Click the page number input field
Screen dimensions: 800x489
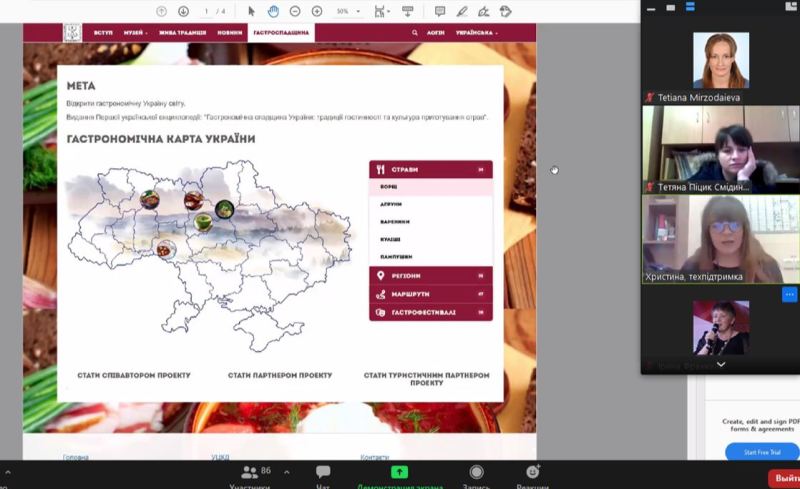click(206, 11)
